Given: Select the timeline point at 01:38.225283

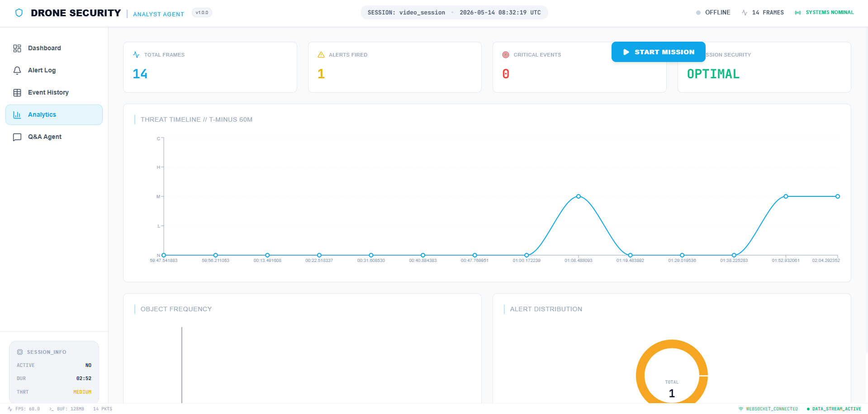Looking at the screenshot, I should click(x=734, y=255).
